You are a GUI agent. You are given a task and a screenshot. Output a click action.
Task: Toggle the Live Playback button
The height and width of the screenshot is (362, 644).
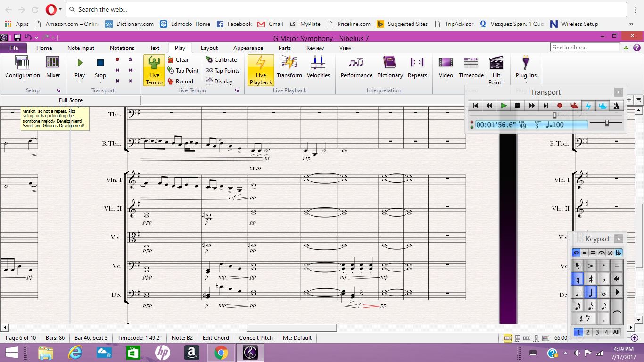click(261, 70)
